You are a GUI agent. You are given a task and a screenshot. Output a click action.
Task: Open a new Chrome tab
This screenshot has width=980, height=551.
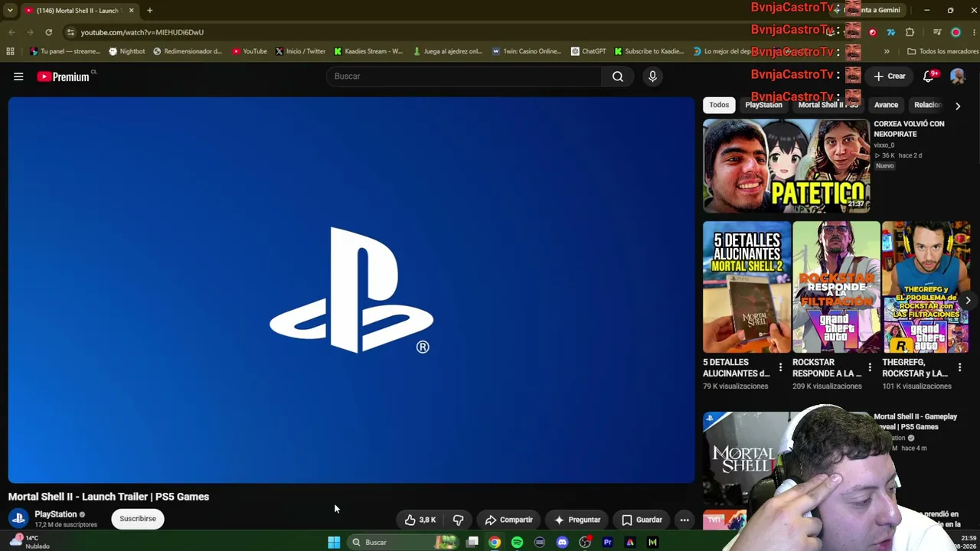tap(149, 11)
